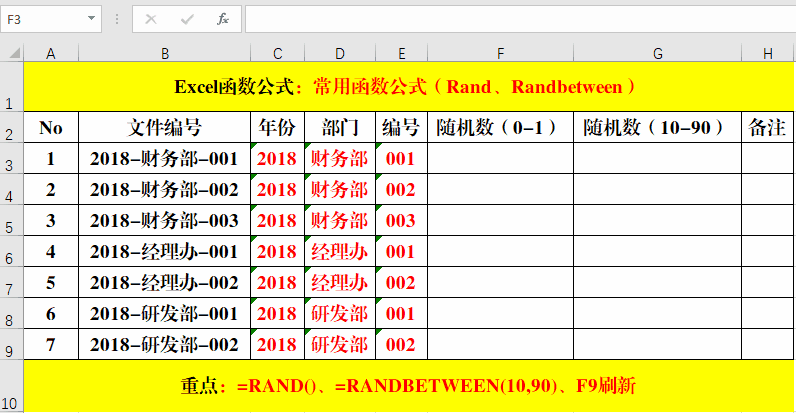796x413 pixels.
Task: Click the Cancel (X) formula bar icon
Action: (151, 19)
